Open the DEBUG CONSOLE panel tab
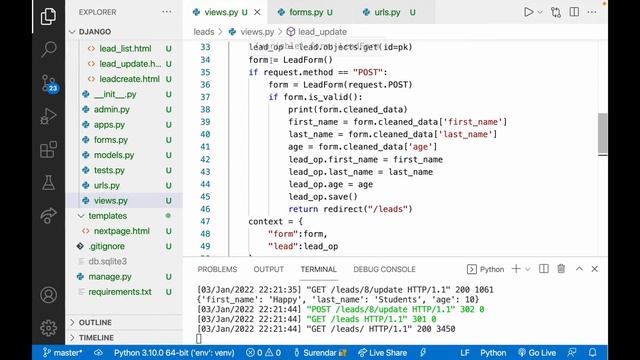 (384, 269)
